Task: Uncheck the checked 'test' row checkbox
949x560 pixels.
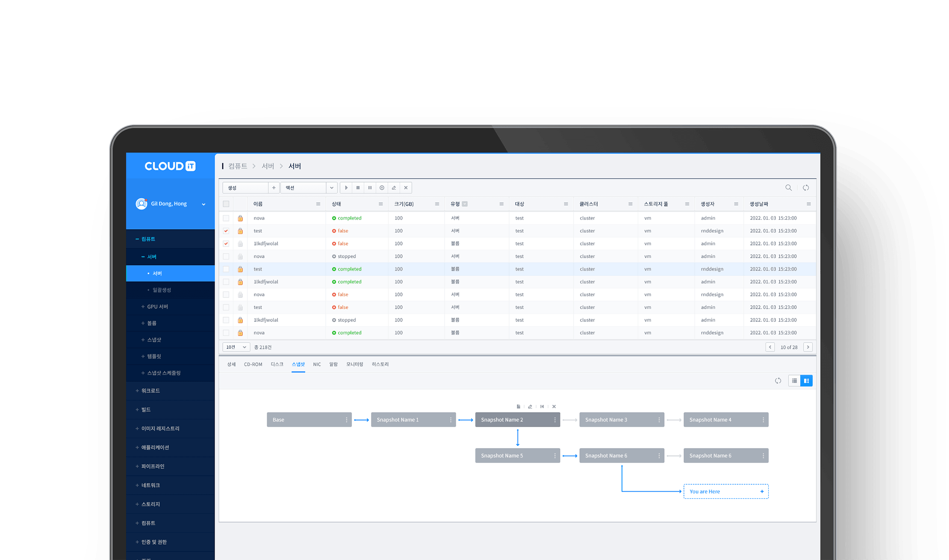Action: click(x=226, y=231)
